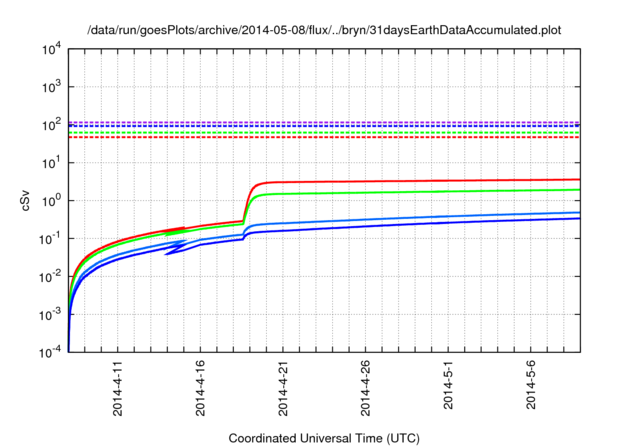Click the 10^0 y-axis tick label
This screenshot has width=640, height=448.
point(51,201)
